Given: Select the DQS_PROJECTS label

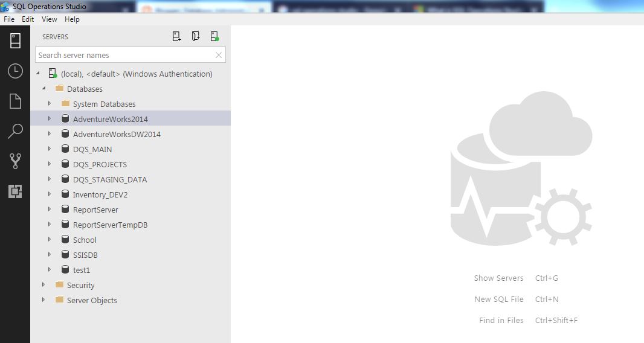Looking at the screenshot, I should click(x=100, y=164).
